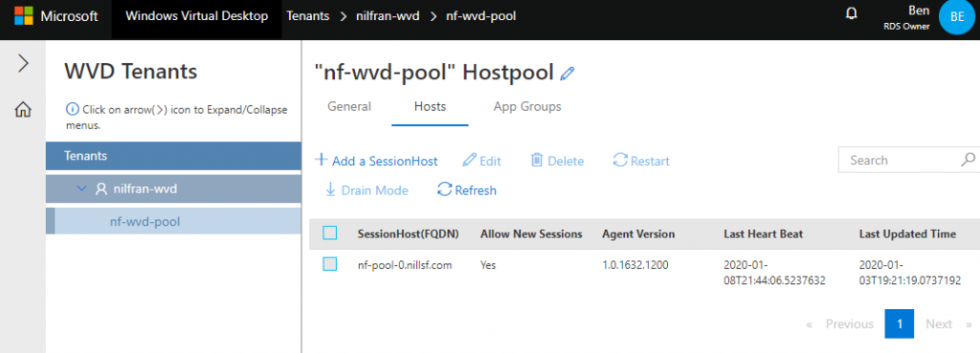Switch to the App Groups tab
This screenshot has height=353, width=980.
tap(527, 107)
